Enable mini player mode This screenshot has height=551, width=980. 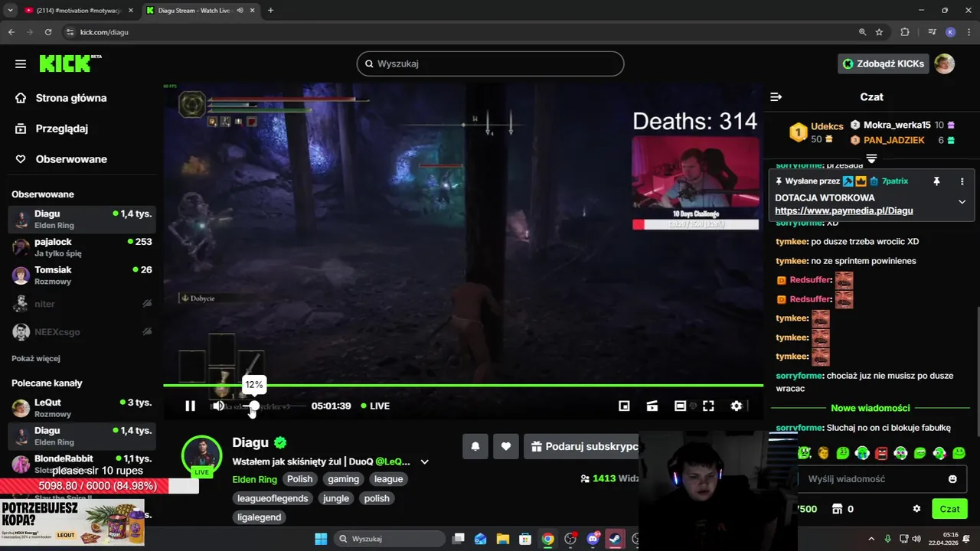(x=624, y=406)
